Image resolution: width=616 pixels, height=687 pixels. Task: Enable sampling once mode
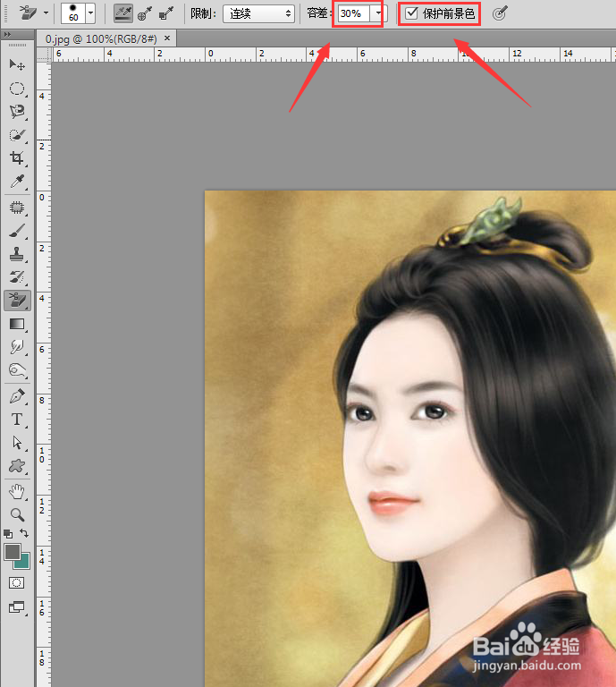click(x=145, y=13)
